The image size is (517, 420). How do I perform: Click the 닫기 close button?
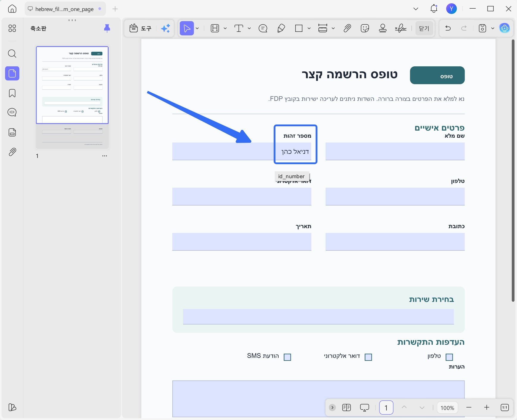(x=424, y=28)
